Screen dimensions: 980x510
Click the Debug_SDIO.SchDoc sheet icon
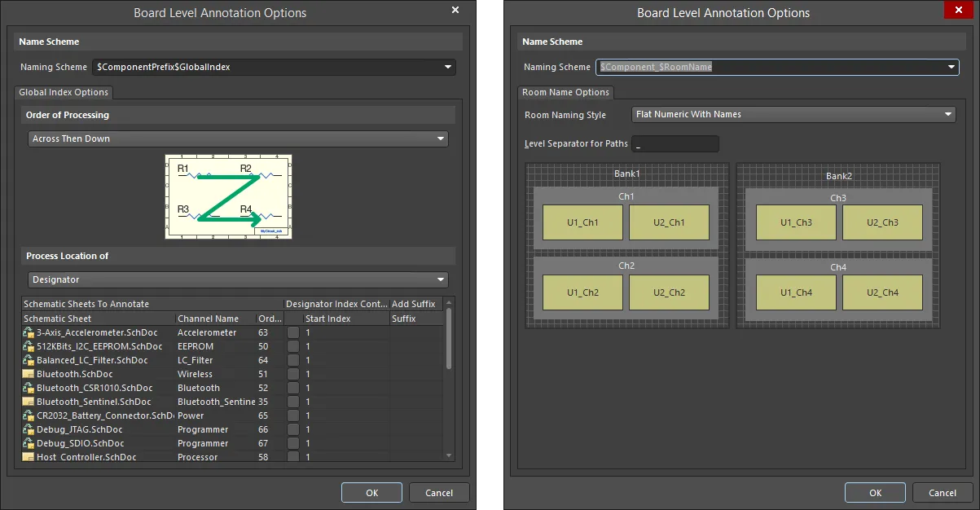(28, 443)
